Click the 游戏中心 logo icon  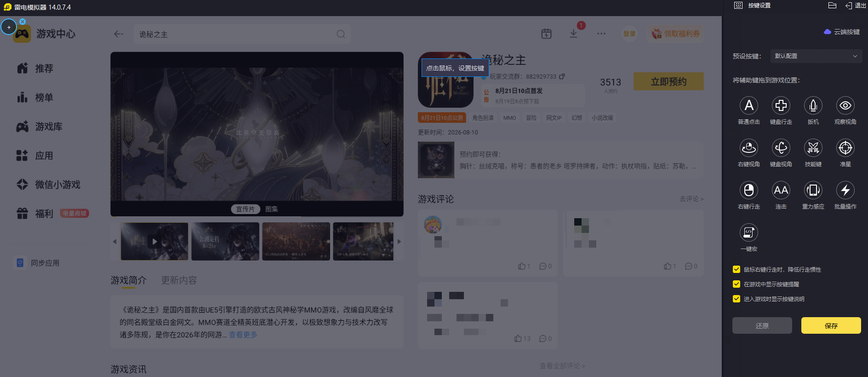[22, 34]
